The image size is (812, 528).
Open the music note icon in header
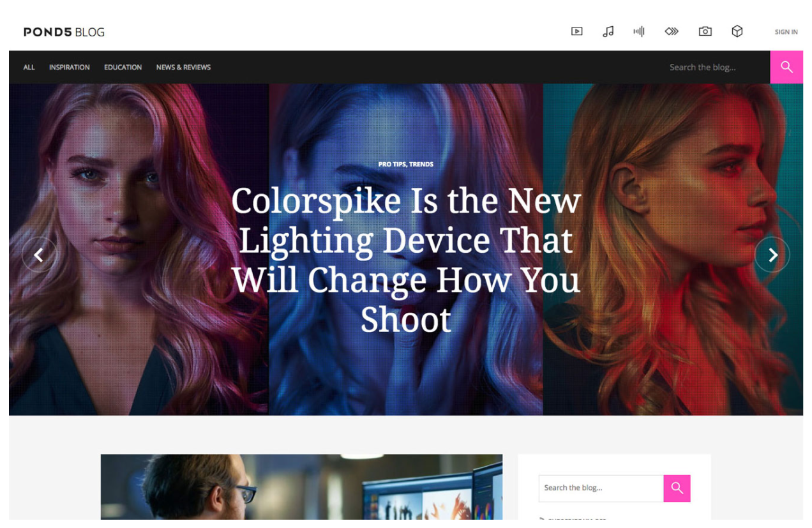point(608,31)
